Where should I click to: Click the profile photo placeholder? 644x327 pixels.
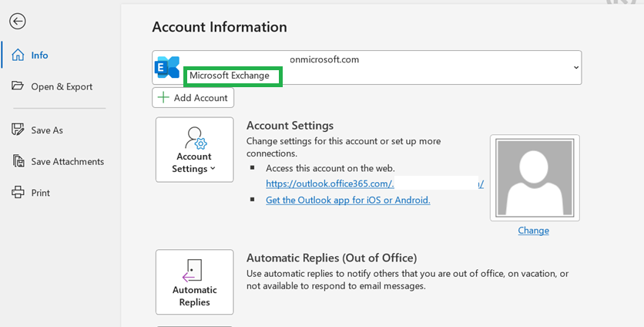tap(535, 177)
